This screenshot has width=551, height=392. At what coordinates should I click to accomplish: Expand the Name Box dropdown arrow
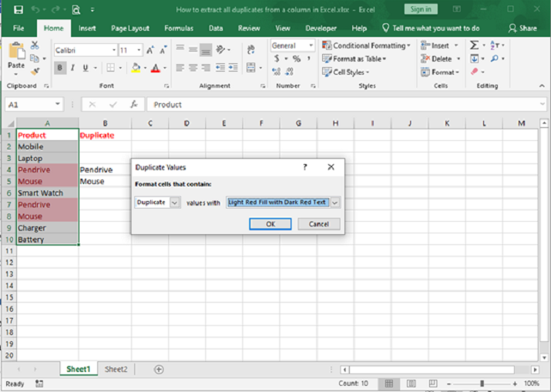click(57, 104)
